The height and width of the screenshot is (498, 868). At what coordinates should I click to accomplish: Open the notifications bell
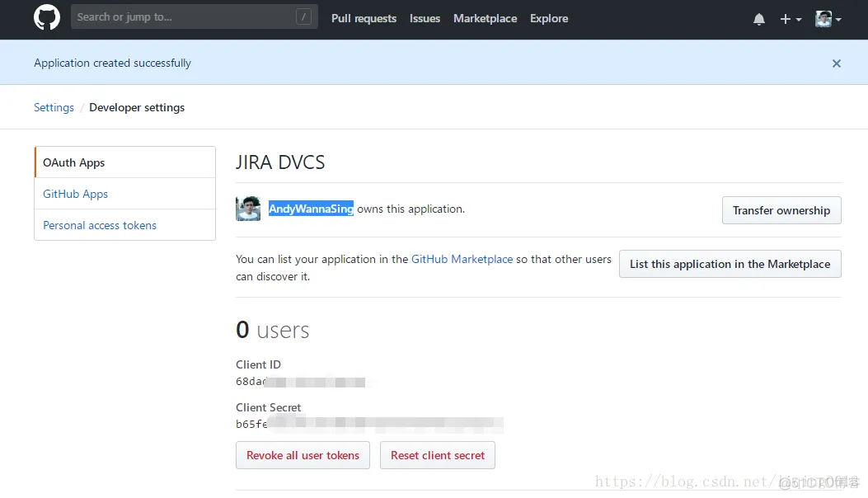pyautogui.click(x=759, y=20)
